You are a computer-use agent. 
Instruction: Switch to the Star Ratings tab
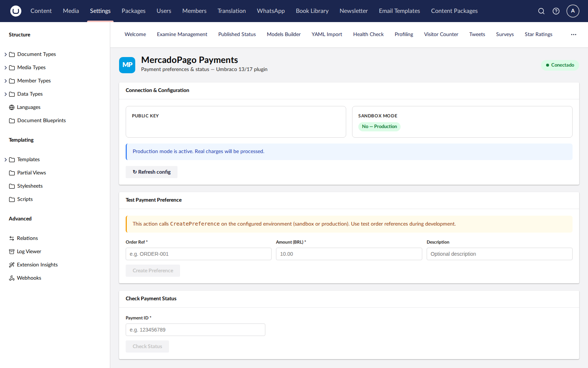tap(538, 35)
